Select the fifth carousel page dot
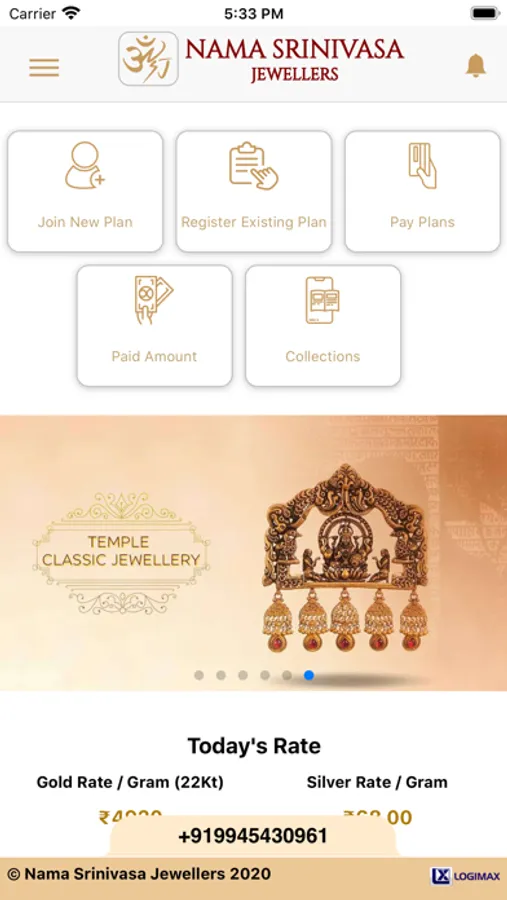 click(287, 676)
